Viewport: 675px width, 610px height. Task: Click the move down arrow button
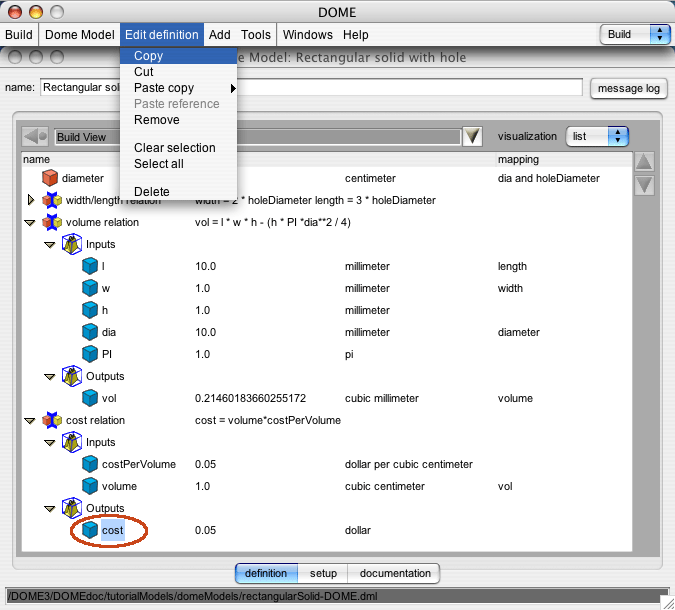(644, 186)
